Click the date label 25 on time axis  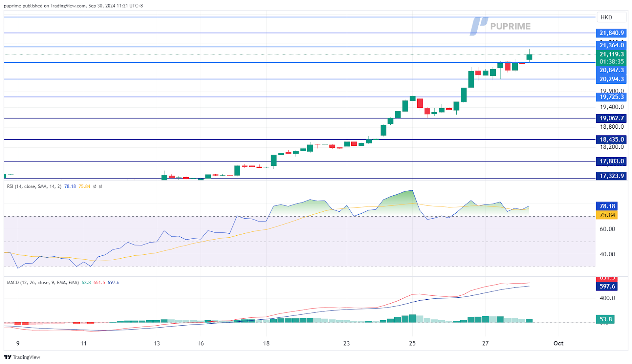coord(412,343)
